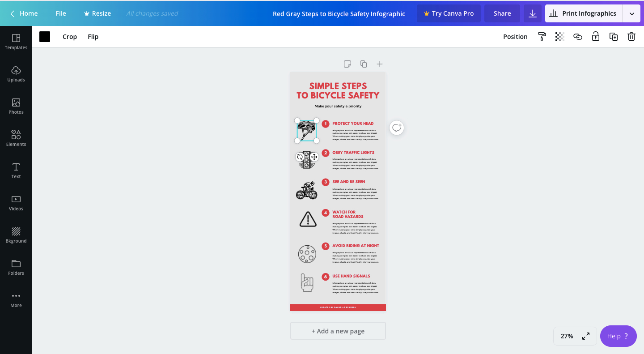Click the Share button

click(502, 13)
